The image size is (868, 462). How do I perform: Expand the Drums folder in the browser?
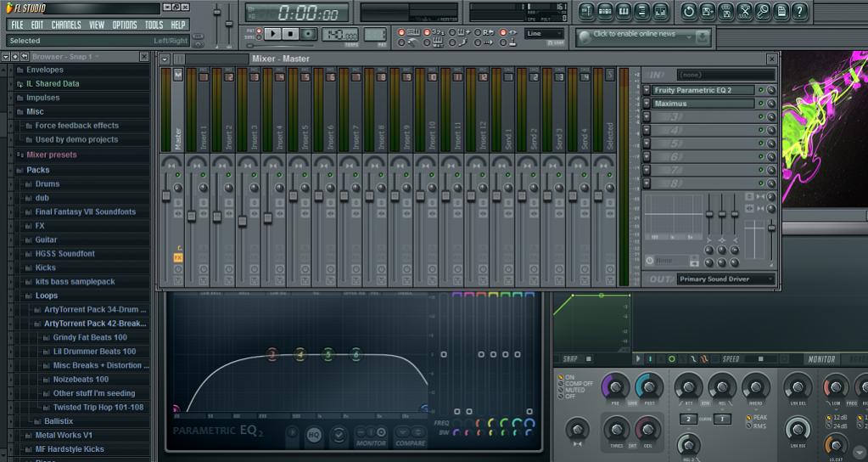pos(48,183)
